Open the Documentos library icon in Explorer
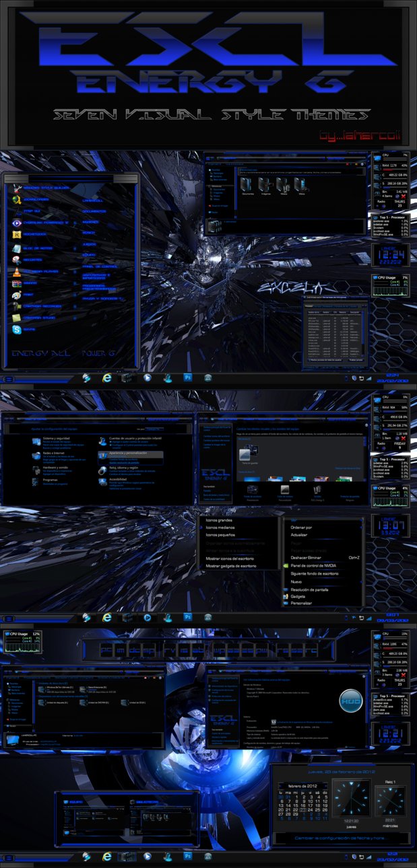Screen dimensions: 417x868 pyautogui.click(x=247, y=185)
